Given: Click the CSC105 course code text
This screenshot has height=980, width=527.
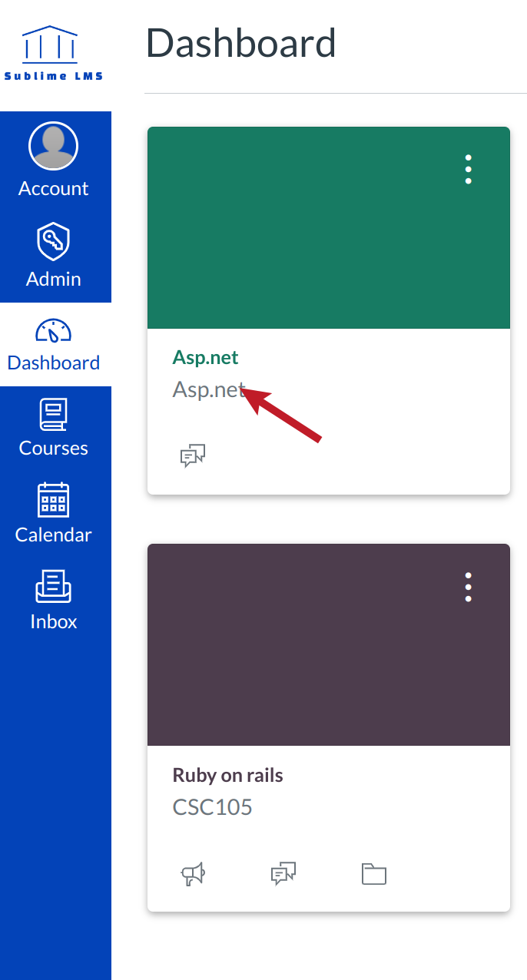Looking at the screenshot, I should [x=212, y=807].
